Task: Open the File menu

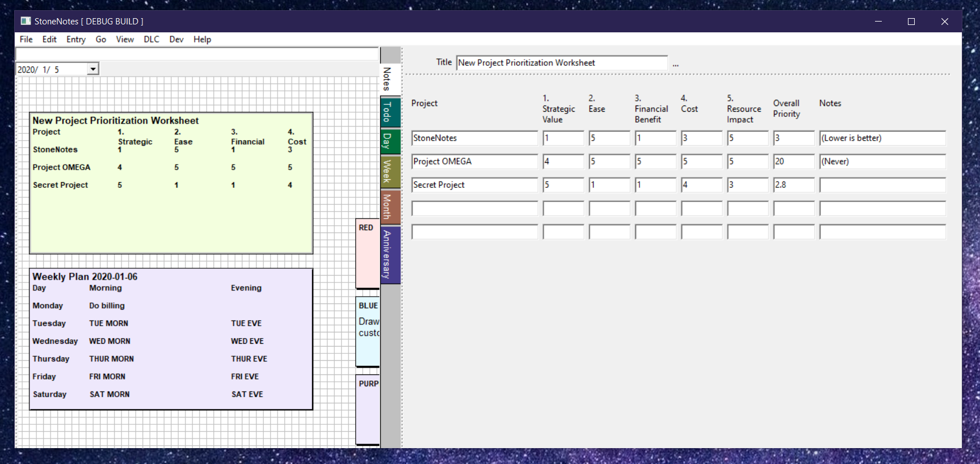Action: (x=26, y=39)
